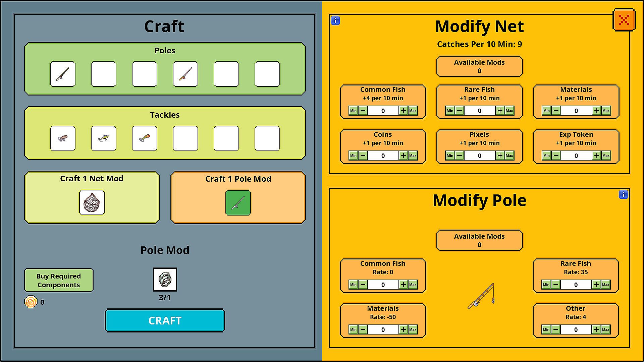
Task: Open the Modify Pole info icon
Action: [623, 194]
